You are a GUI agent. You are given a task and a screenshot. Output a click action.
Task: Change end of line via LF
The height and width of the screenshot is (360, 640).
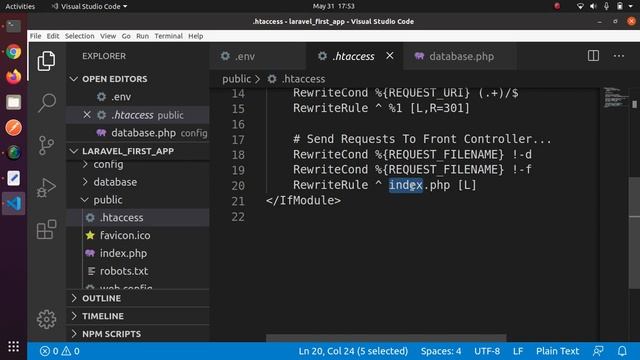click(x=518, y=351)
